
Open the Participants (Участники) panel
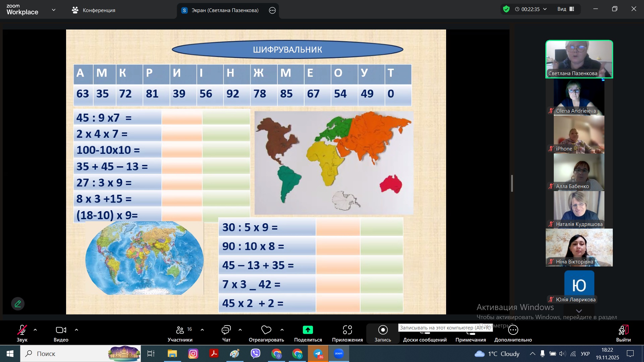[x=180, y=330]
